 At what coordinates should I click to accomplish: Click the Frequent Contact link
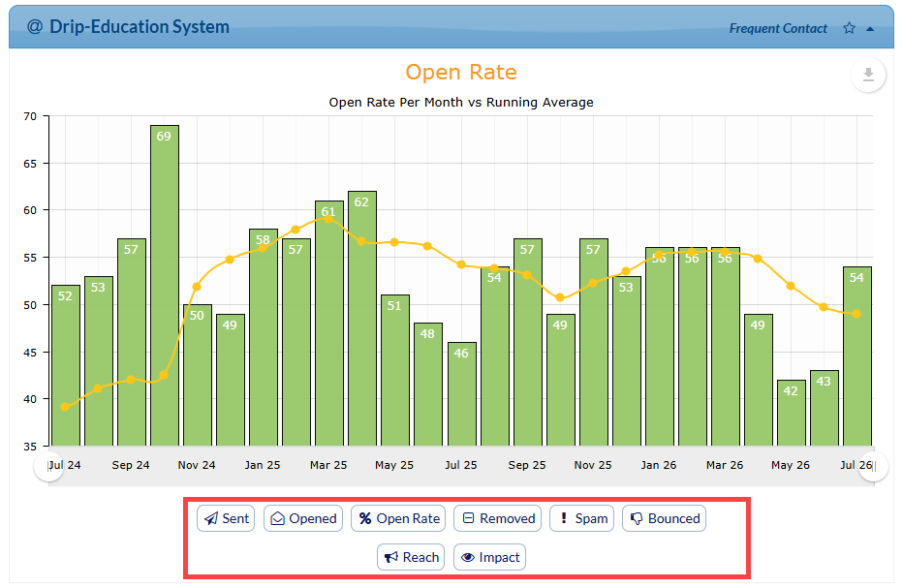(x=778, y=28)
